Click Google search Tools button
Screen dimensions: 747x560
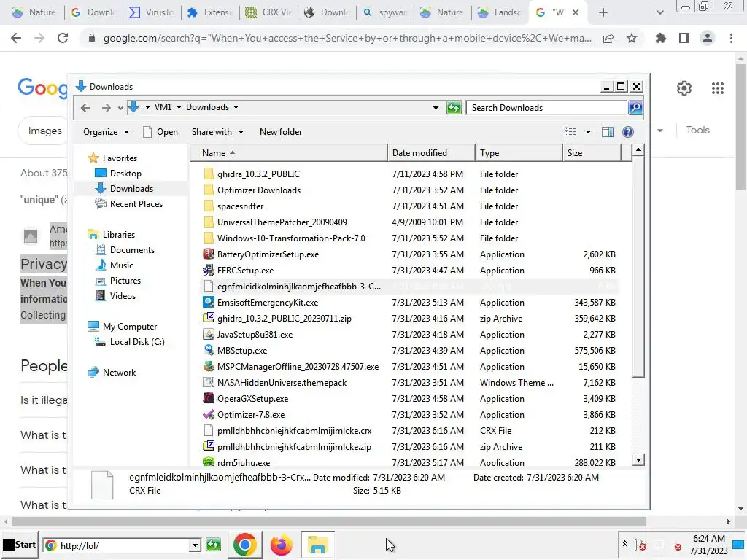(x=697, y=130)
